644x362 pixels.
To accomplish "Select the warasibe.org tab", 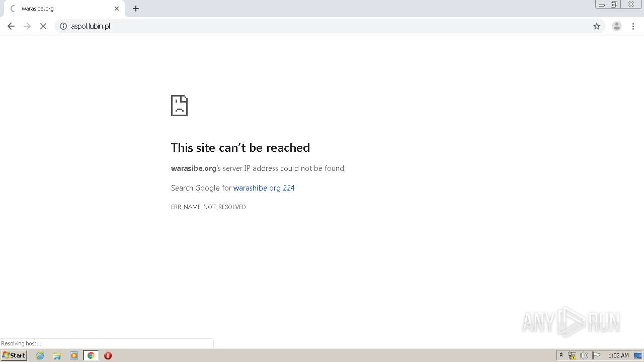I will [x=63, y=9].
